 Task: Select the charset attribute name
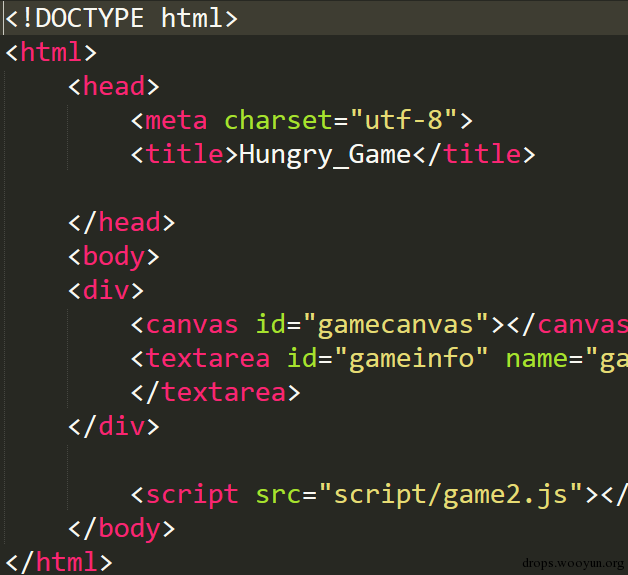tap(278, 121)
